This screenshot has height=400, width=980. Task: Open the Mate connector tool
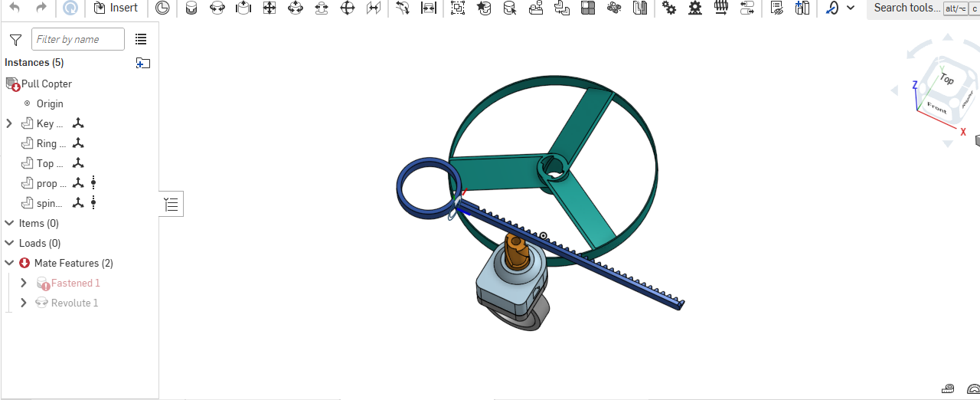[x=483, y=8]
